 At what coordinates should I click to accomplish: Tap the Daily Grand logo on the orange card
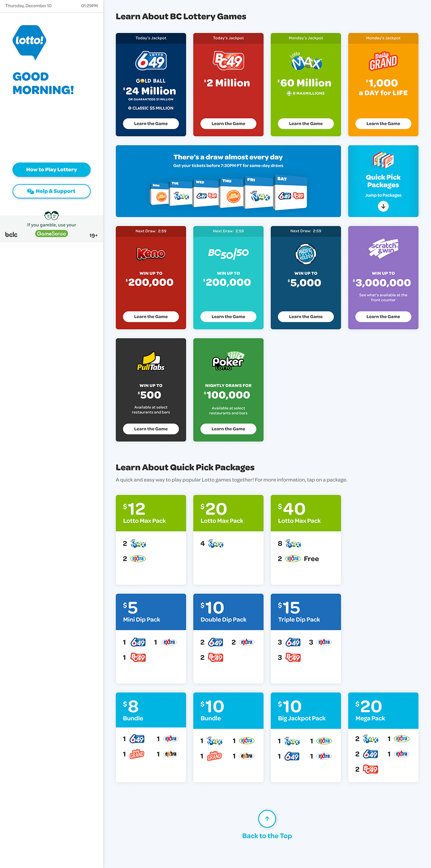(x=383, y=61)
